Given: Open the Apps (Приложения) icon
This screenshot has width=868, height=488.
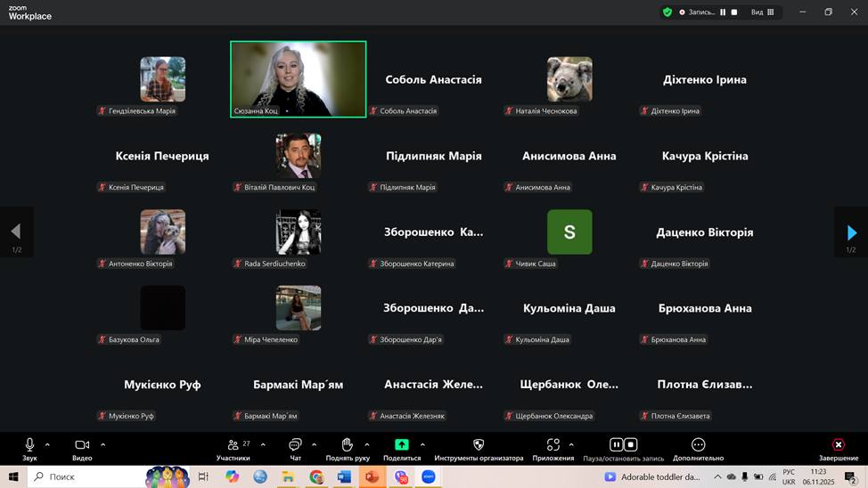Looking at the screenshot, I should coord(553,445).
